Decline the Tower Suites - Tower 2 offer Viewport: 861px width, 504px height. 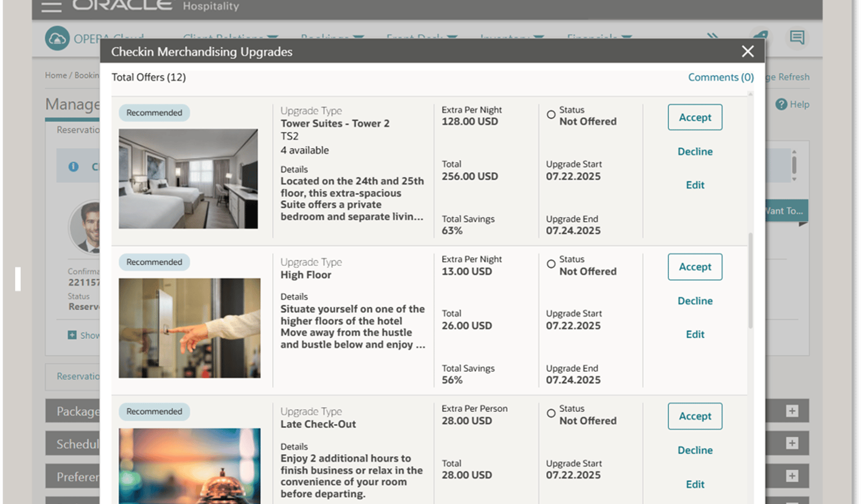695,152
